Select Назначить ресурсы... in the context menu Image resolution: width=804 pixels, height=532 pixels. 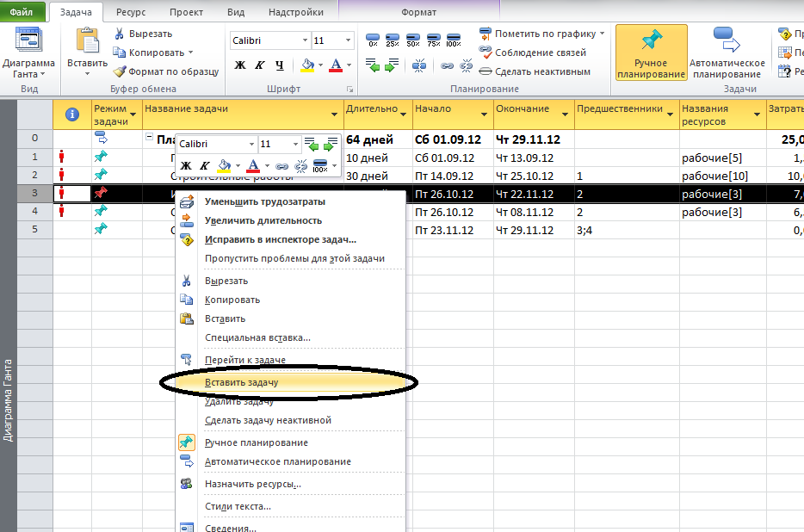(x=290, y=484)
